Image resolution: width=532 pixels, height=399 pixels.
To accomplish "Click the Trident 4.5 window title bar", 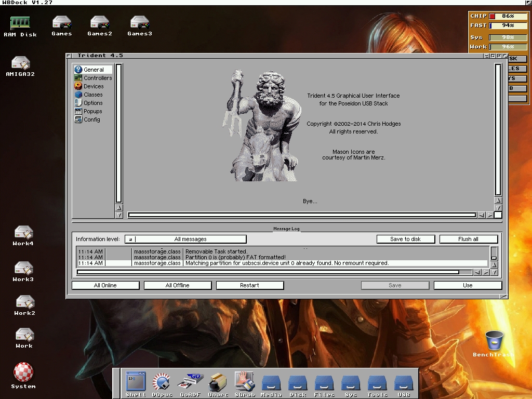I will [277, 56].
